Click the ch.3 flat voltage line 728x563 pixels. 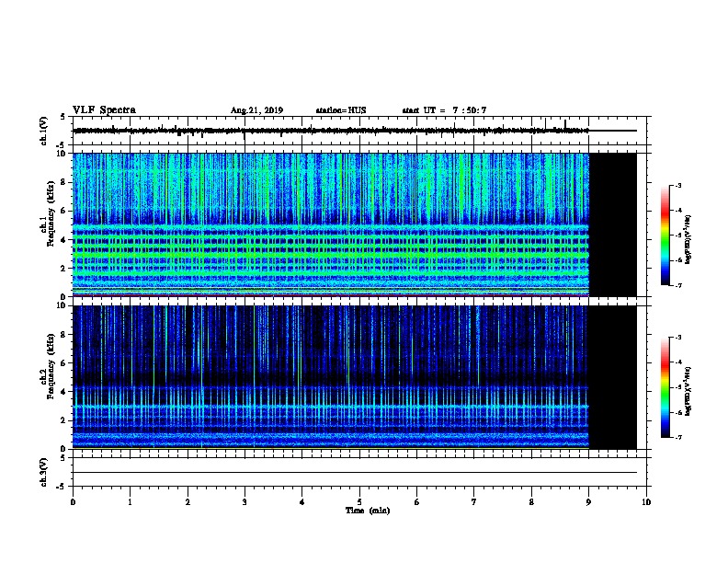(355, 473)
